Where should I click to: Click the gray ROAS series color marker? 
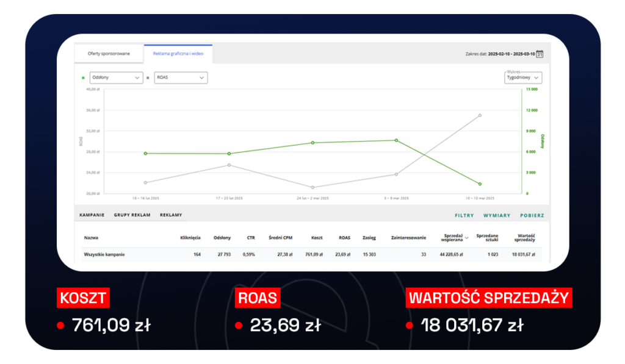coord(148,78)
